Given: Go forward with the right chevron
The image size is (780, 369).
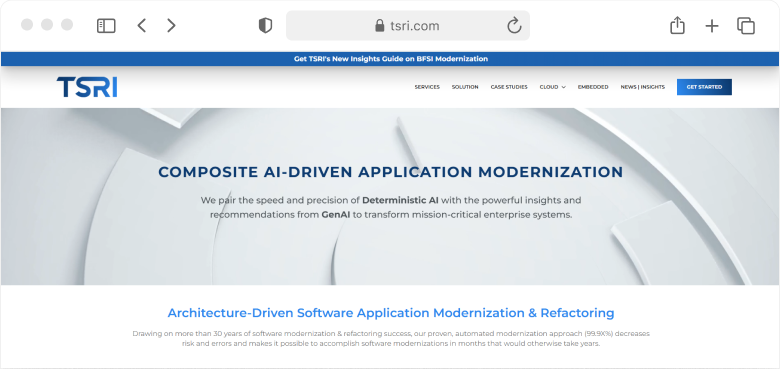Looking at the screenshot, I should tap(171, 25).
